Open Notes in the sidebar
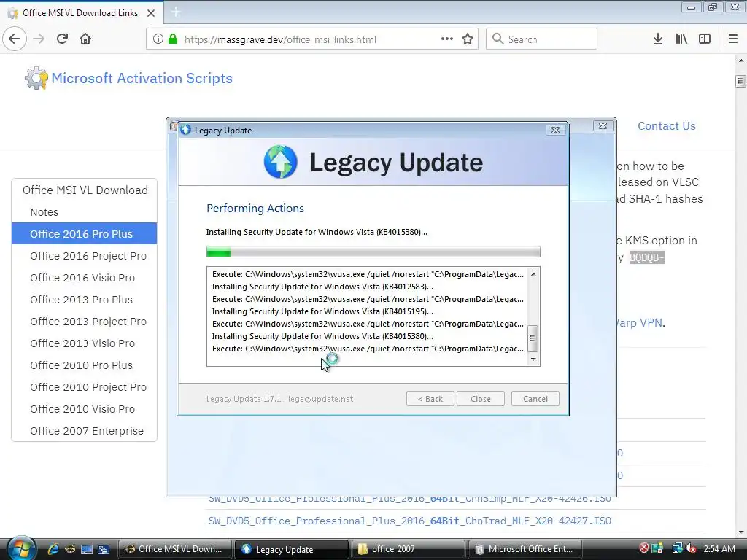 pyautogui.click(x=44, y=212)
